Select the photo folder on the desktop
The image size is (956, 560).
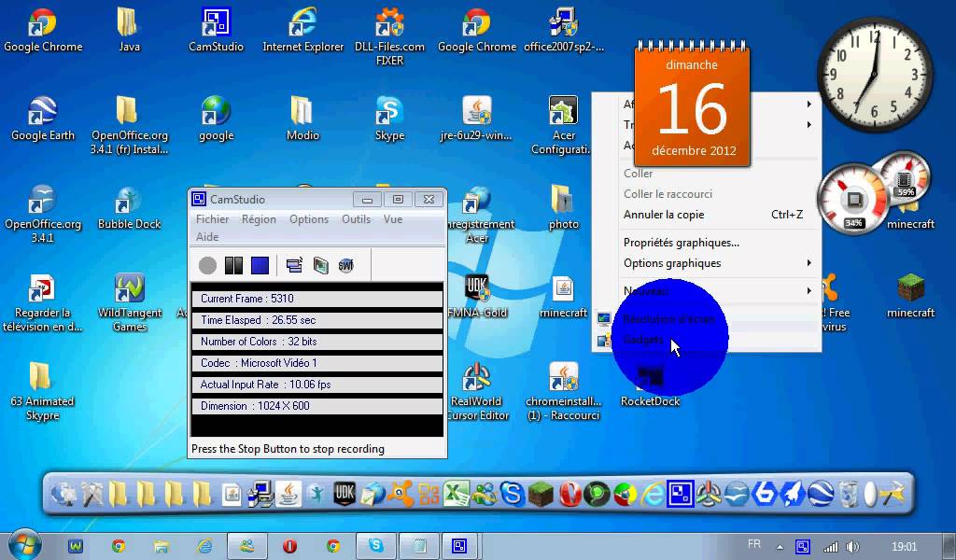tap(563, 208)
